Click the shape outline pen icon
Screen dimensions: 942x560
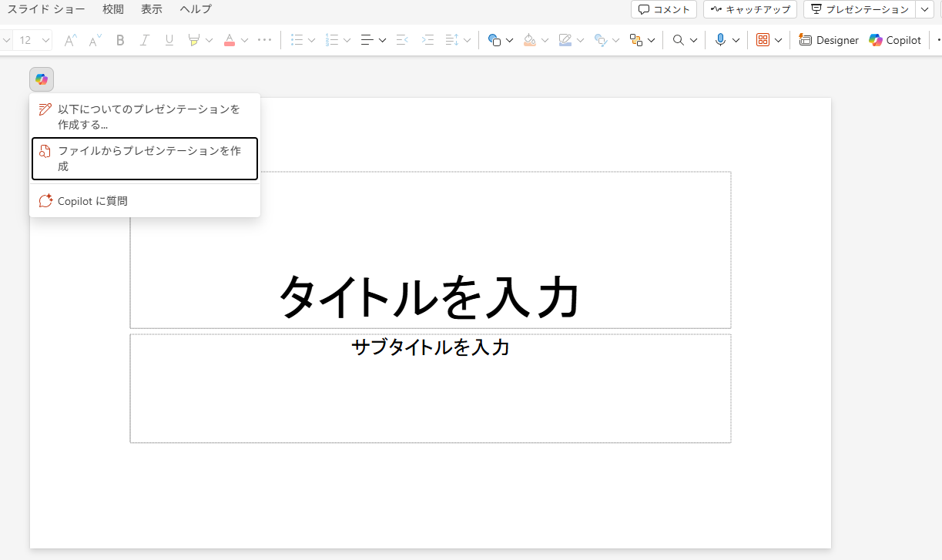tap(565, 40)
